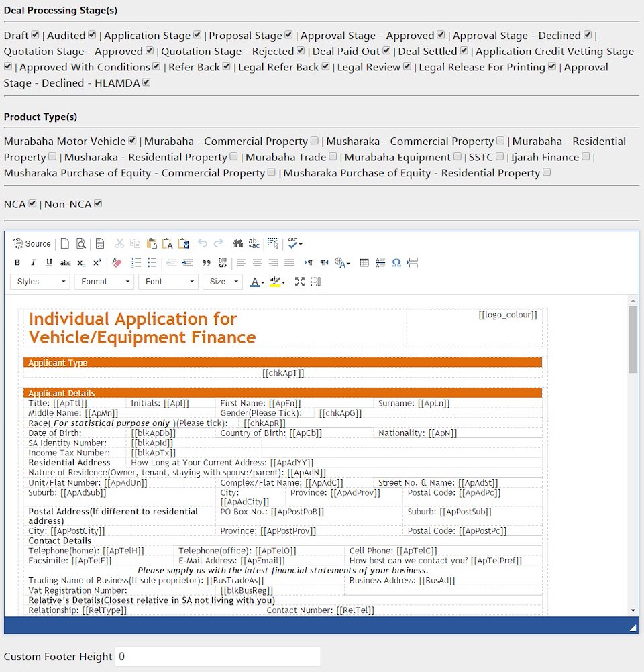Screen dimensions: 644x672
Task: Switch editor to Source view
Action: [x=32, y=244]
